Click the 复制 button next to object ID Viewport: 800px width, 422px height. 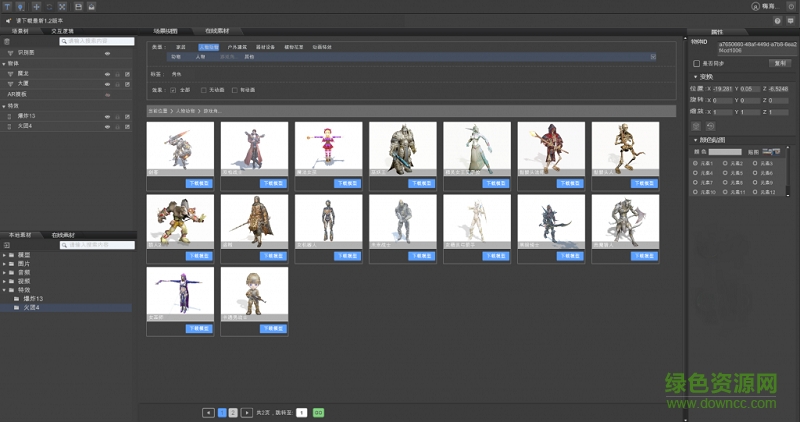click(778, 62)
